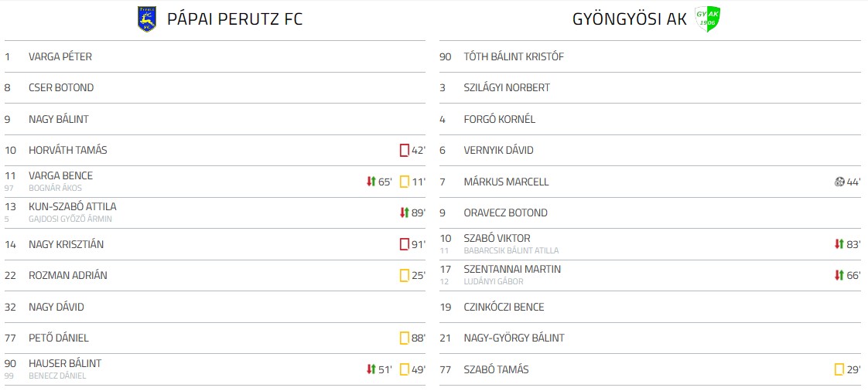Screen dimensions: 868x391
Task: Open Czinkóczi Bence's player entry
Action: pos(504,307)
